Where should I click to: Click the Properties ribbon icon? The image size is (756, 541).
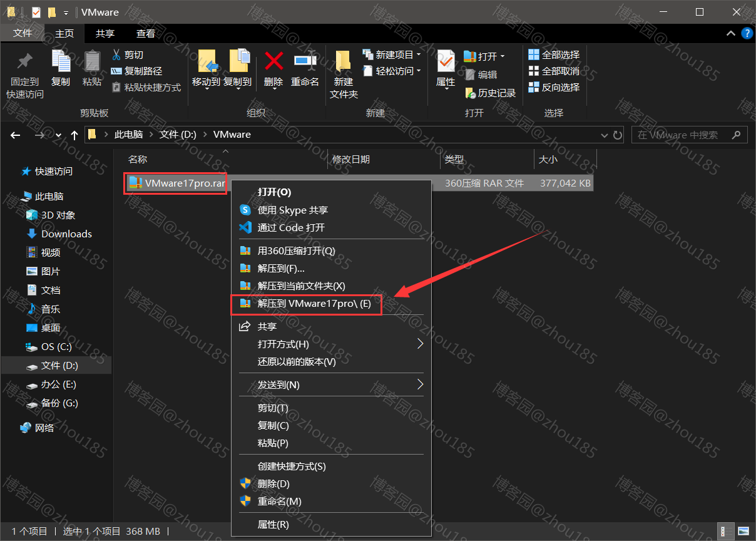[446, 62]
